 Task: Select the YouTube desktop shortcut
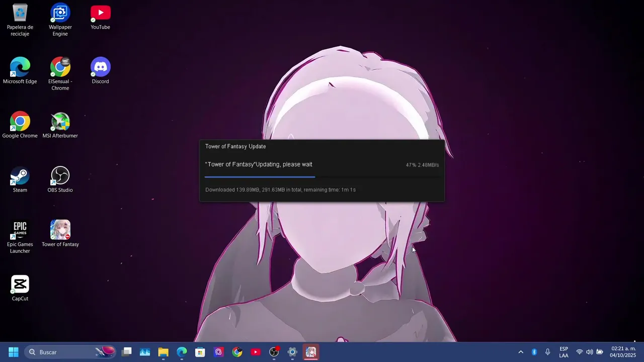coord(100,17)
